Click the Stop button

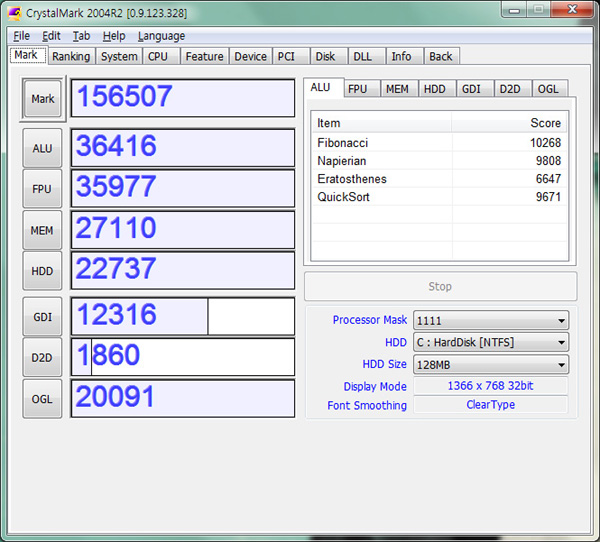pos(440,286)
